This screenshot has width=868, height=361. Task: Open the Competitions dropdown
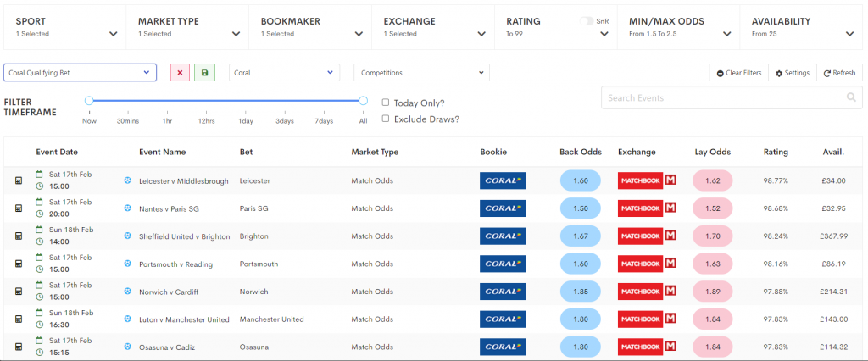[421, 73]
